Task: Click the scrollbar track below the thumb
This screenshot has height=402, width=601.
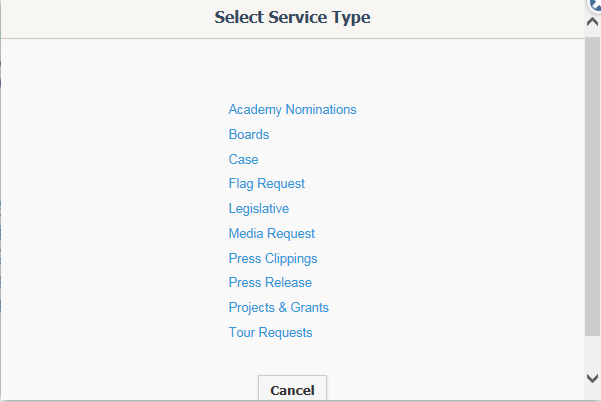Action: [x=593, y=353]
